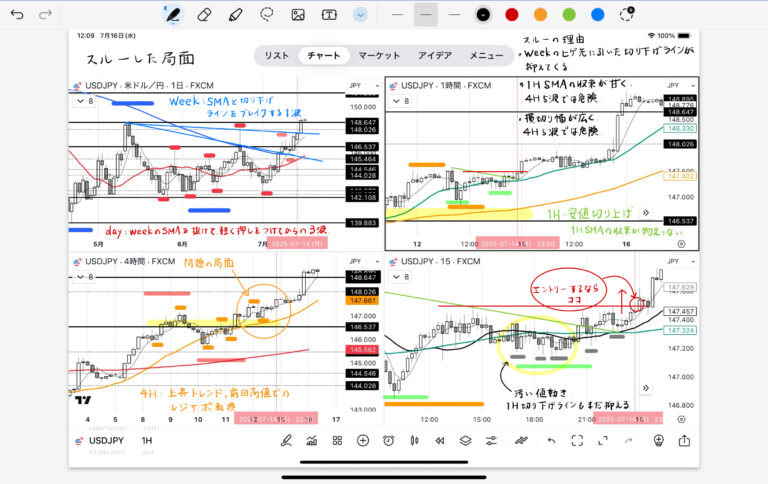This screenshot has height=484, width=768.
Task: Tap the plus circle add icon
Action: tap(363, 440)
